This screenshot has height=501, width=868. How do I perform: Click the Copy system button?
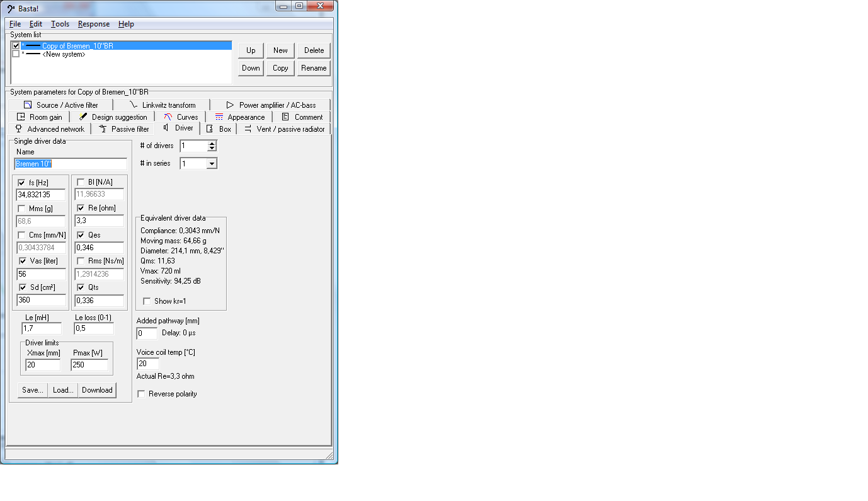[x=280, y=68]
